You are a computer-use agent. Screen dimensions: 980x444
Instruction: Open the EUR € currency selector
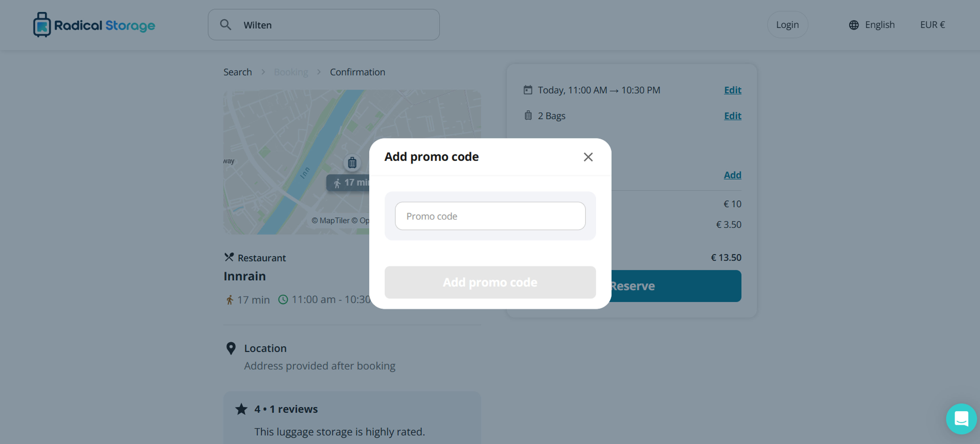pyautogui.click(x=933, y=25)
